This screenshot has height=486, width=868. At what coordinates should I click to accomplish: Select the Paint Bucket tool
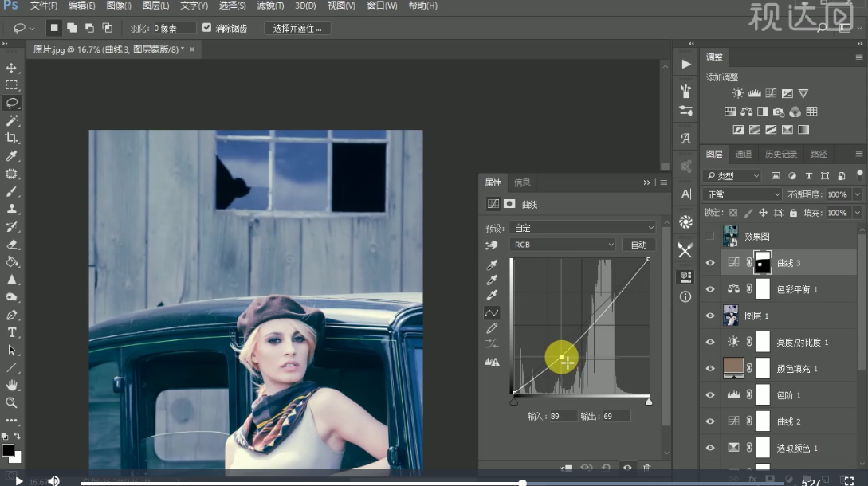[x=11, y=262]
